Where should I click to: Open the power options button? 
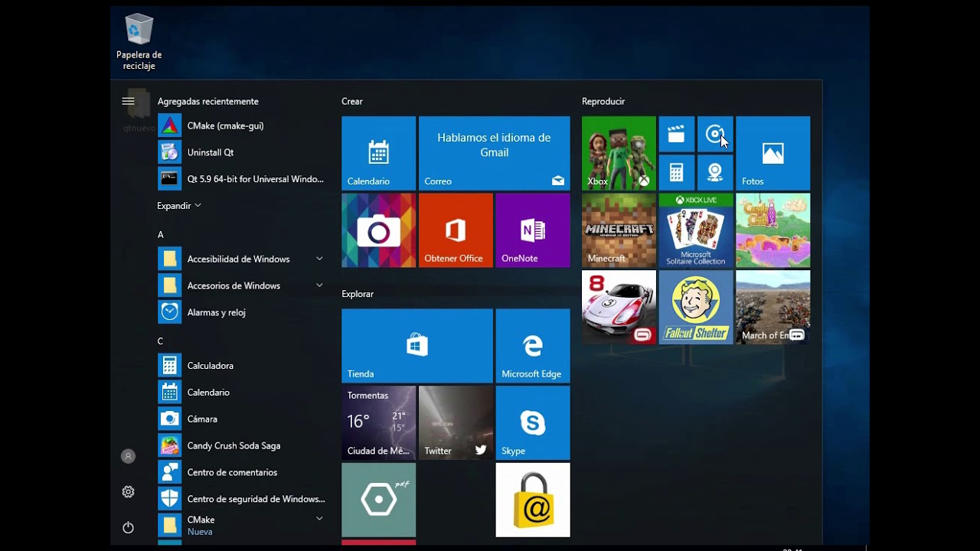[x=128, y=527]
